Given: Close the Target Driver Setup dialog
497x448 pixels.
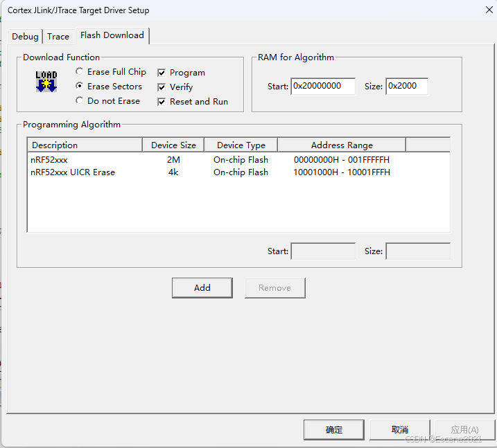Looking at the screenshot, I should click(489, 10).
